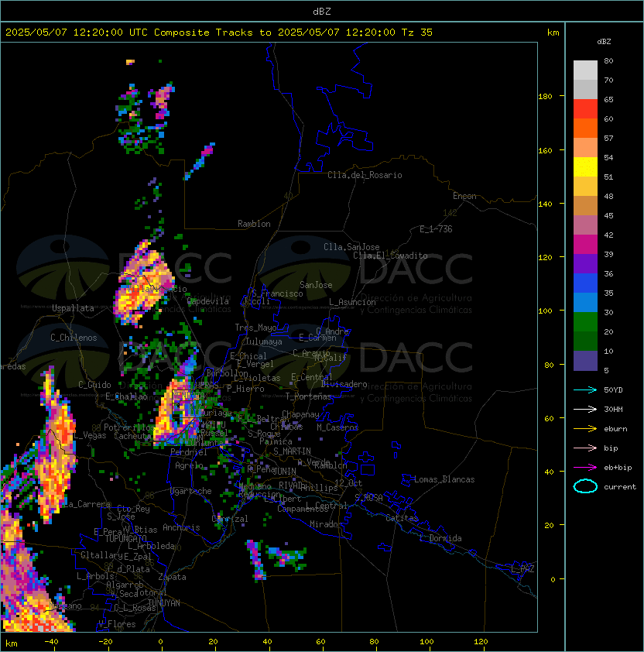The width and height of the screenshot is (644, 652).
Task: Click the pink bip arrow symbol
Action: tap(585, 448)
